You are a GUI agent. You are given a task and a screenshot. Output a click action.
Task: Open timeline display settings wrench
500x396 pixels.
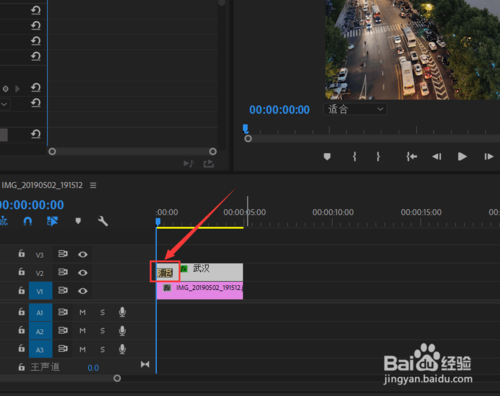click(x=103, y=221)
